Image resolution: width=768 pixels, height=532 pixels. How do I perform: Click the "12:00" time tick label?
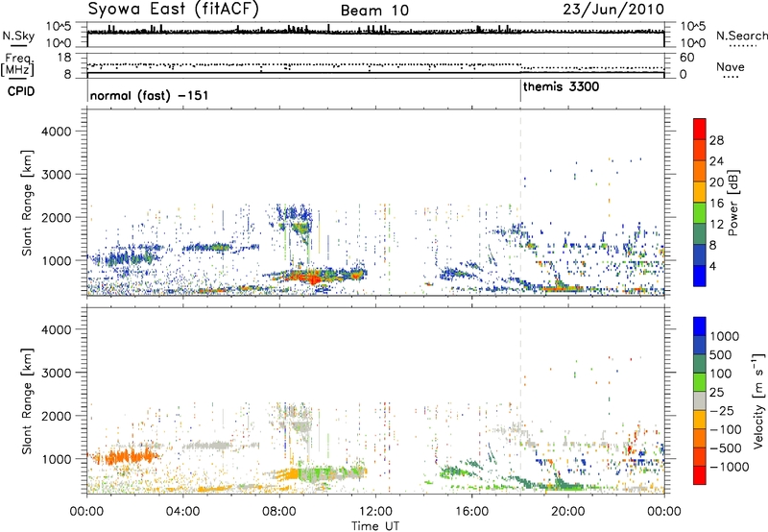coord(375,512)
